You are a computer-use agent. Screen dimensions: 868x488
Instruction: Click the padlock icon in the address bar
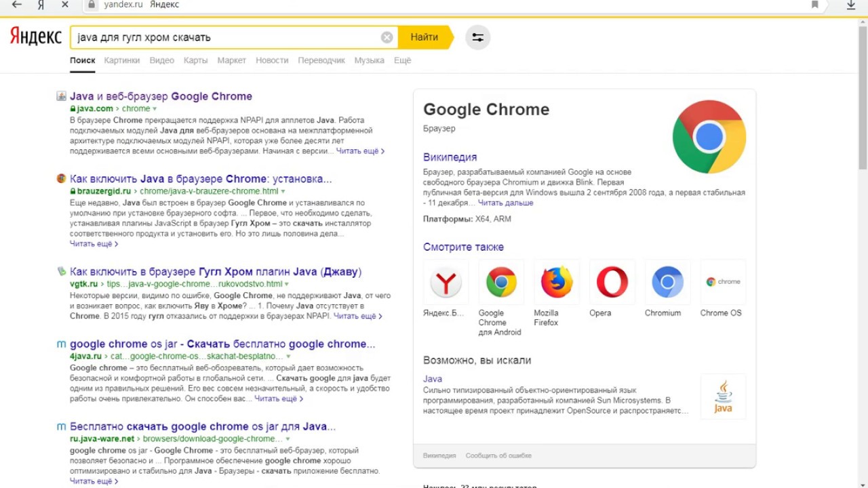pos(93,5)
